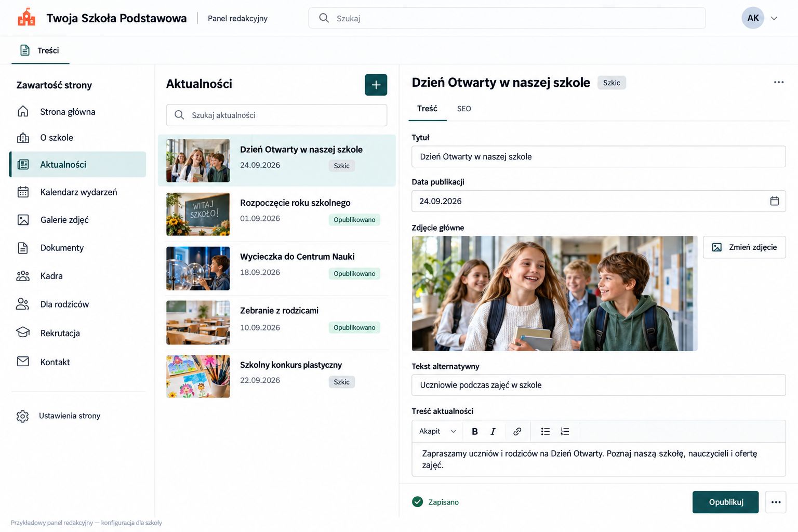Open the Treści top navigation tab

point(41,50)
